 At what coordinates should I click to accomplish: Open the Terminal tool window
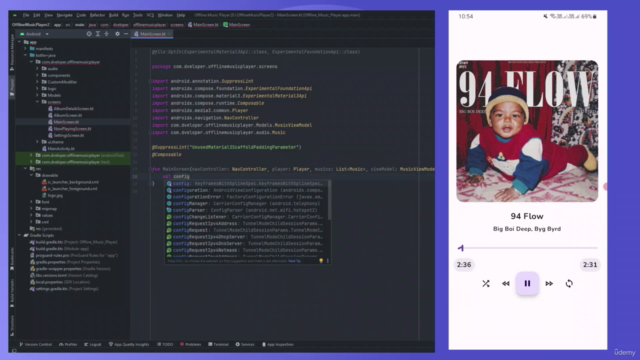[x=218, y=344]
